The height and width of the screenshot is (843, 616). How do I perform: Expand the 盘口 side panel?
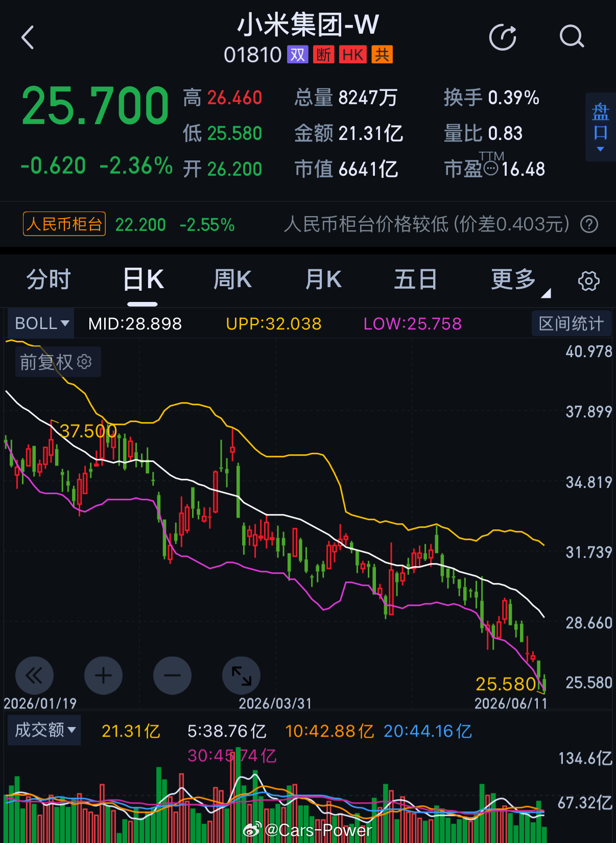(600, 127)
